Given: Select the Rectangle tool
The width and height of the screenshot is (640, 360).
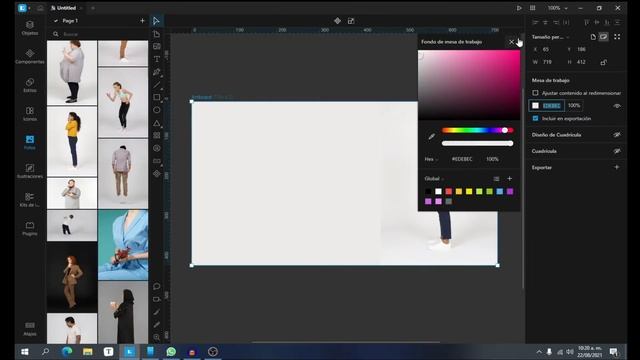Looking at the screenshot, I should click(157, 98).
